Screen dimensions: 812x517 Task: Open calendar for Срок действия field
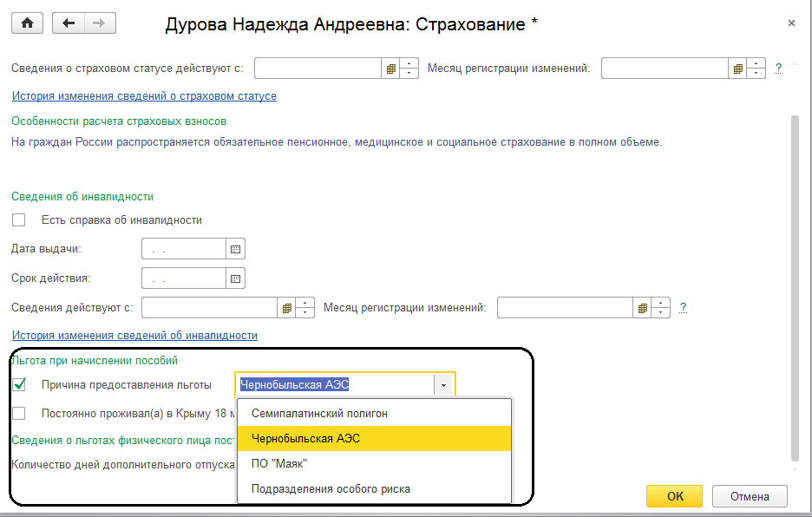[235, 278]
